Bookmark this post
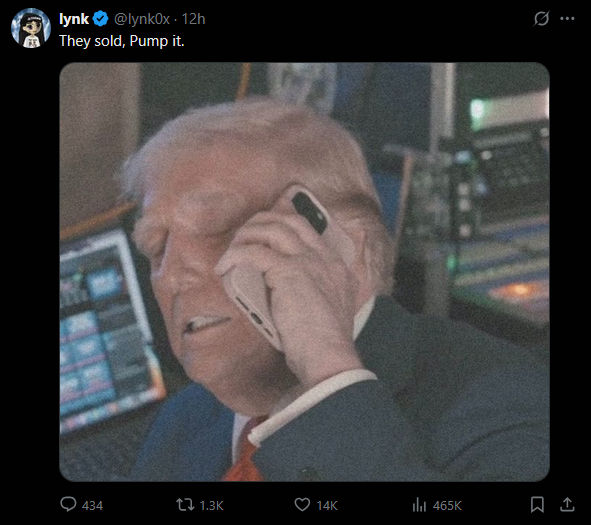591x525 pixels. click(537, 505)
